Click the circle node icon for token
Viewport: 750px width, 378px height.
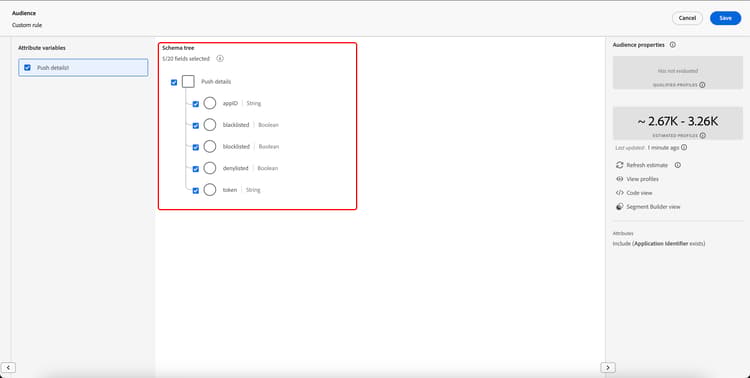(210, 190)
